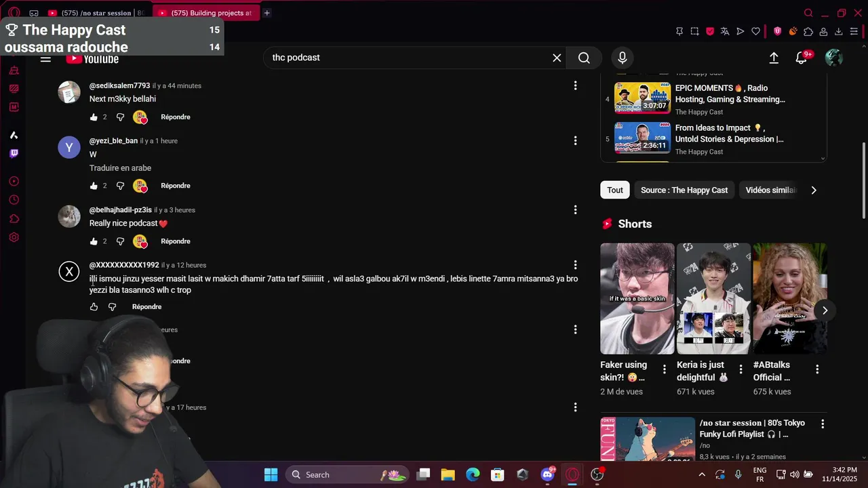Expand the playlist panel bottom chevron
This screenshot has height=488, width=868.
click(x=823, y=159)
